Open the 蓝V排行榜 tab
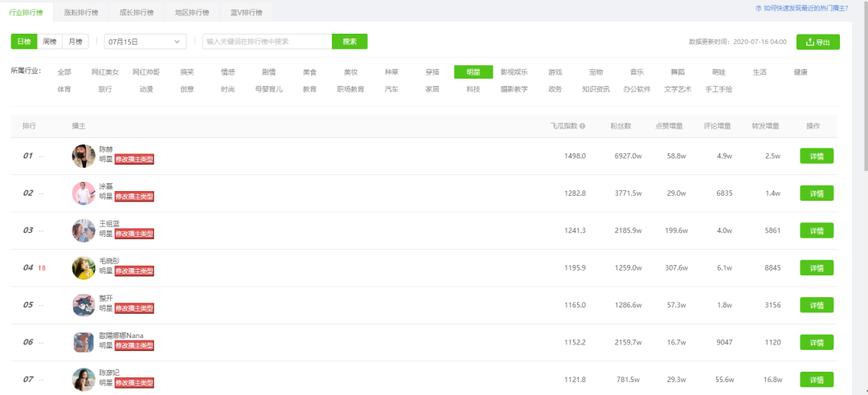This screenshot has height=395, width=868. coord(247,12)
